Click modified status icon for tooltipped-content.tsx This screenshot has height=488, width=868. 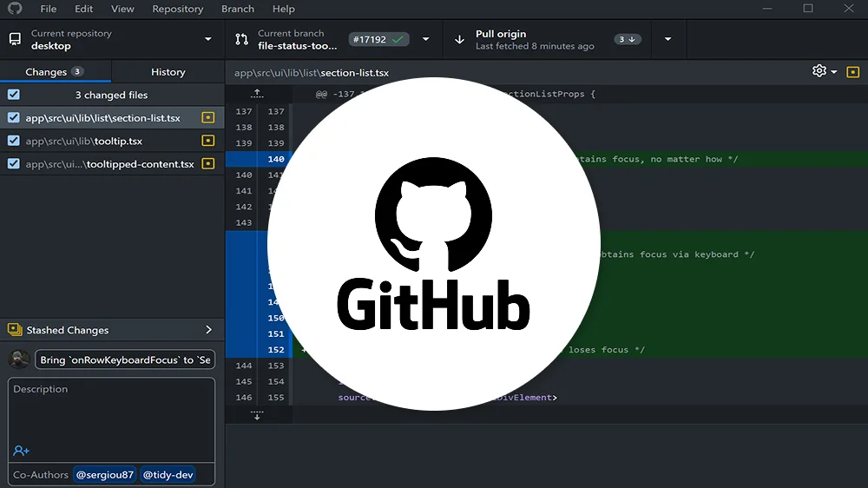pos(208,163)
